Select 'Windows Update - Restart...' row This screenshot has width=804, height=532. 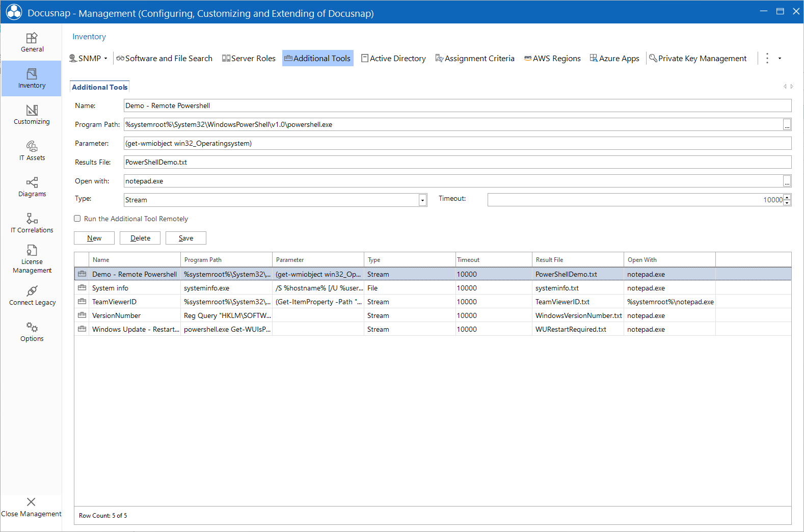[x=433, y=329]
